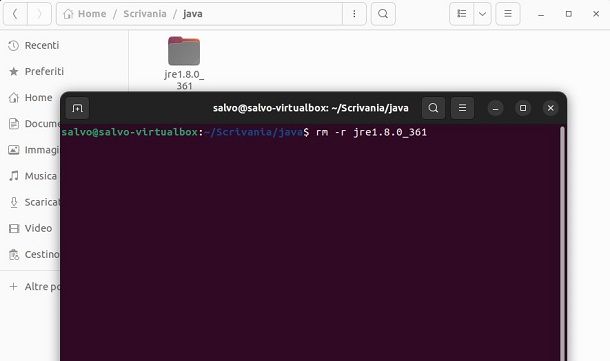Select java segment in path bar
The height and width of the screenshot is (361, 610).
[193, 14]
